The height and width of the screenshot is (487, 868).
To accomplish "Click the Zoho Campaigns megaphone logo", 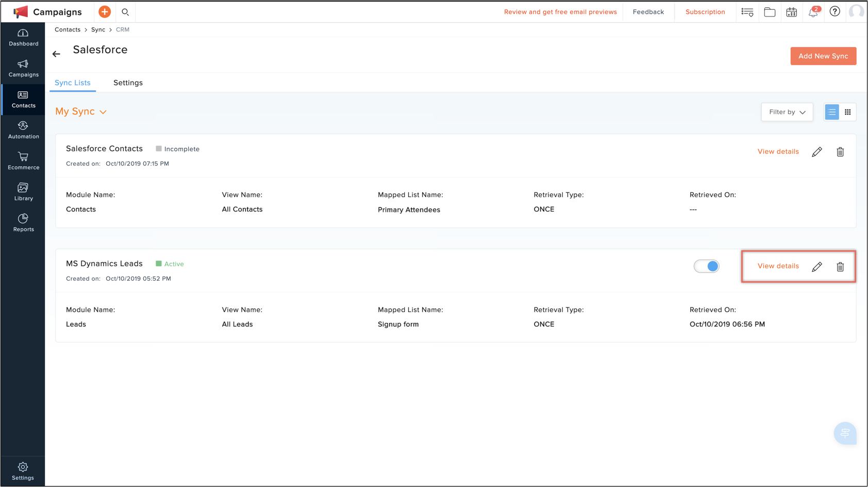I will (x=21, y=12).
